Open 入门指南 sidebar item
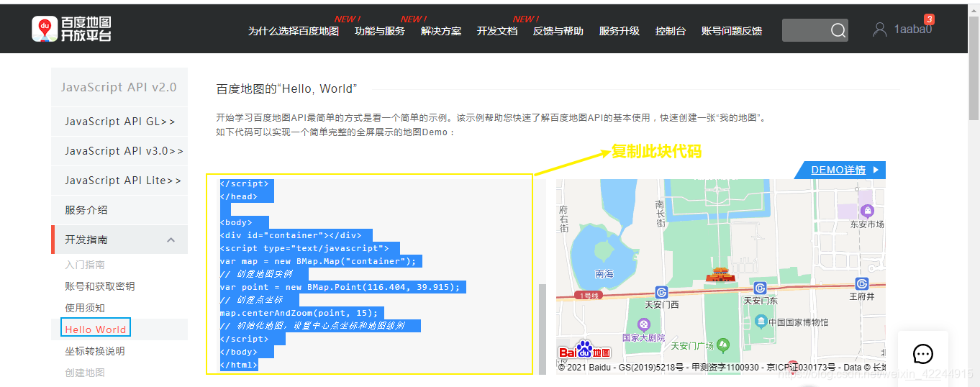The width and height of the screenshot is (980, 387). (x=85, y=265)
